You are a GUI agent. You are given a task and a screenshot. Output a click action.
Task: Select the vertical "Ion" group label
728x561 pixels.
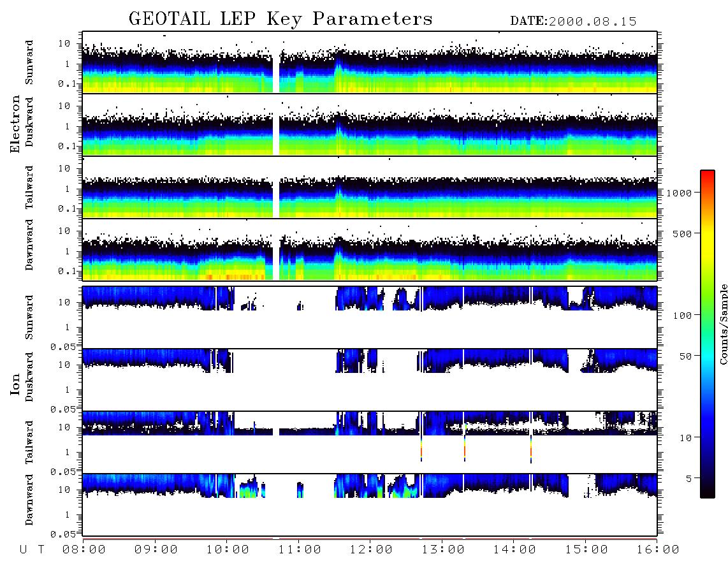15,384
